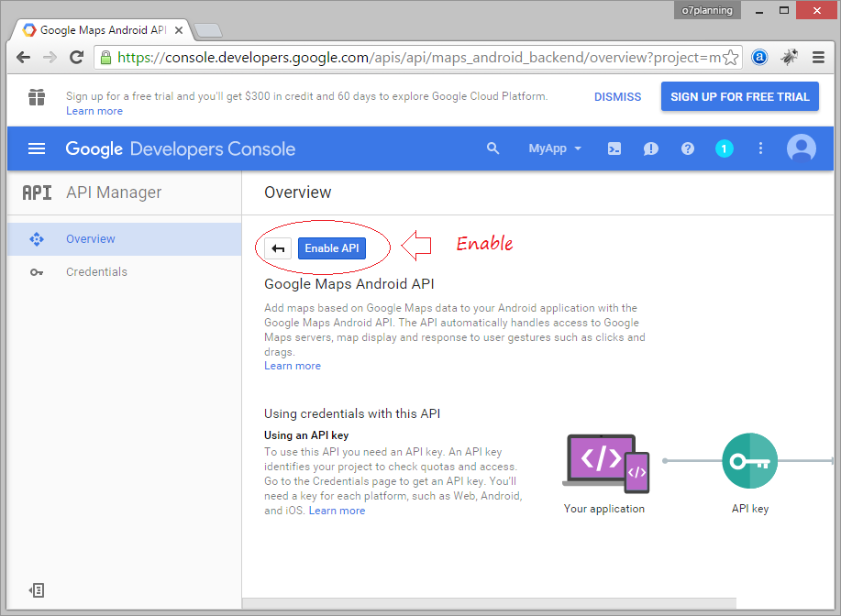The image size is (841, 616).
Task: Click the user account avatar
Action: 802,148
